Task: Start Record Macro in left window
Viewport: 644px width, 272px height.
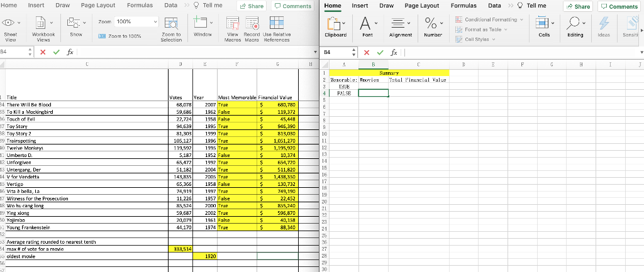Action: pyautogui.click(x=252, y=28)
